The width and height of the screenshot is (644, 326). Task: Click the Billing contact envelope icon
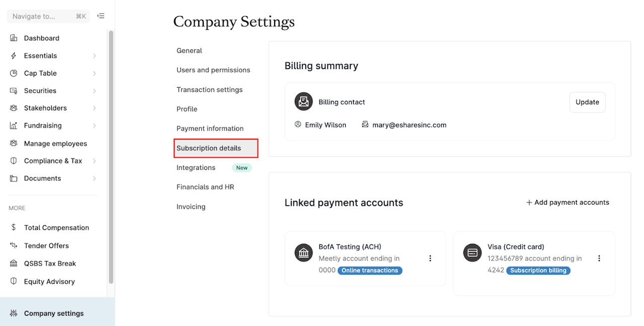[303, 102]
